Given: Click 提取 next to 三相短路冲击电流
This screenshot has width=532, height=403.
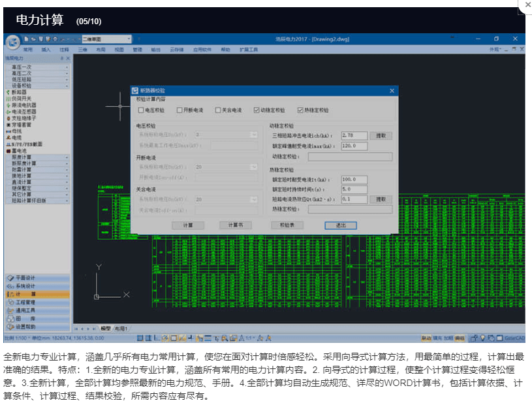Looking at the screenshot, I should 381,136.
